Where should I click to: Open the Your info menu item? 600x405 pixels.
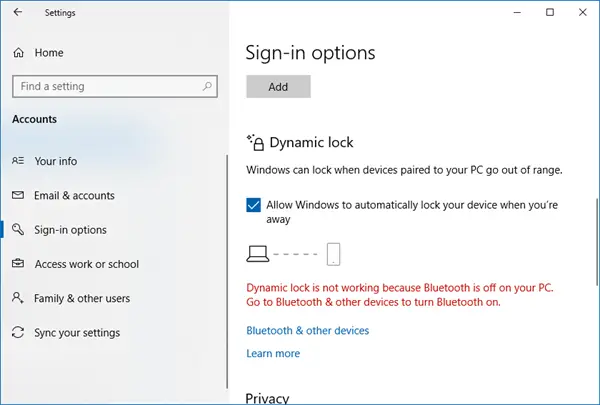[55, 161]
